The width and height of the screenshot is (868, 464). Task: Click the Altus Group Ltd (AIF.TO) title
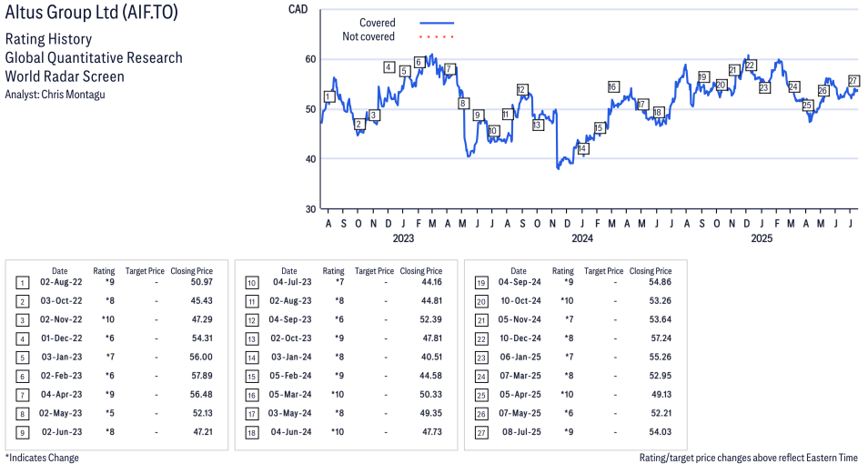tap(91, 12)
